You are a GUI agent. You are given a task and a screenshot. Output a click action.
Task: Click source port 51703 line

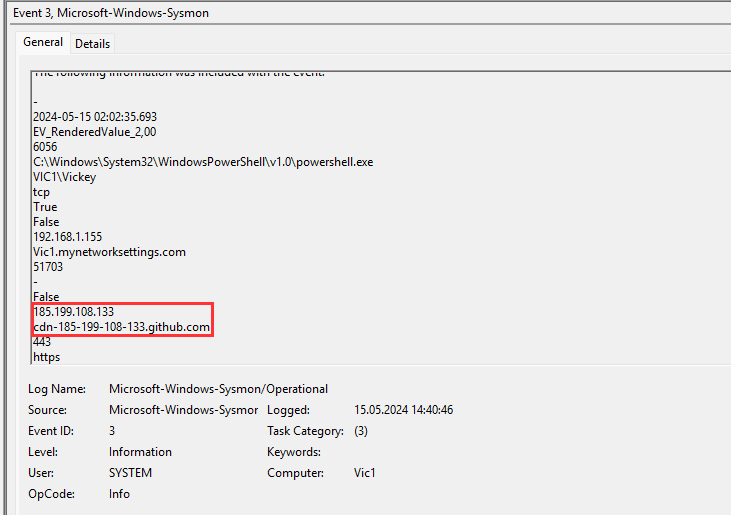tap(45, 267)
